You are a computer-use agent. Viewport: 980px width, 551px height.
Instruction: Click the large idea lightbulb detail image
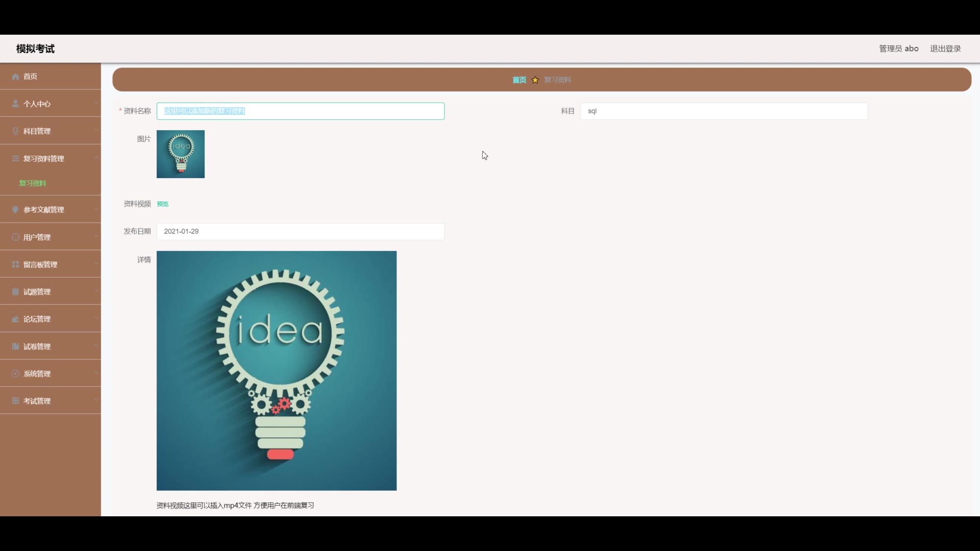[277, 371]
